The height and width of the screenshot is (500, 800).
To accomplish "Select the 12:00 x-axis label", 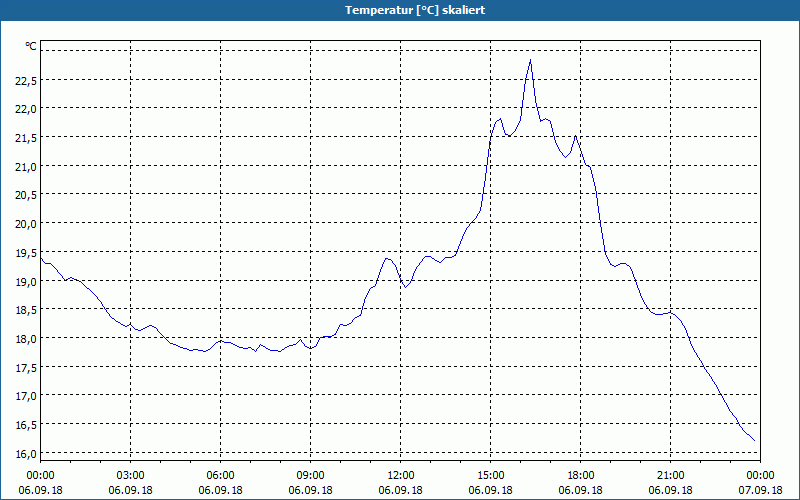I will click(x=401, y=476).
